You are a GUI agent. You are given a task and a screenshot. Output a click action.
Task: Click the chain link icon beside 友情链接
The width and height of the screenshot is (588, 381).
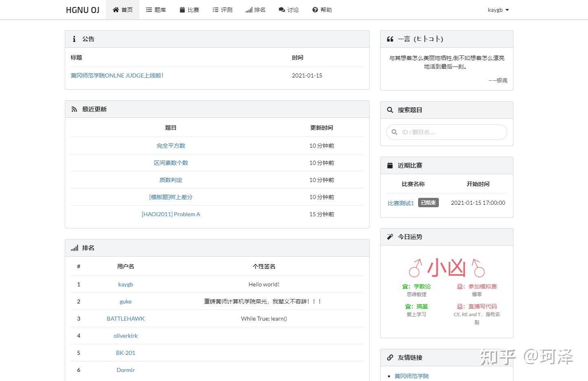click(390, 357)
